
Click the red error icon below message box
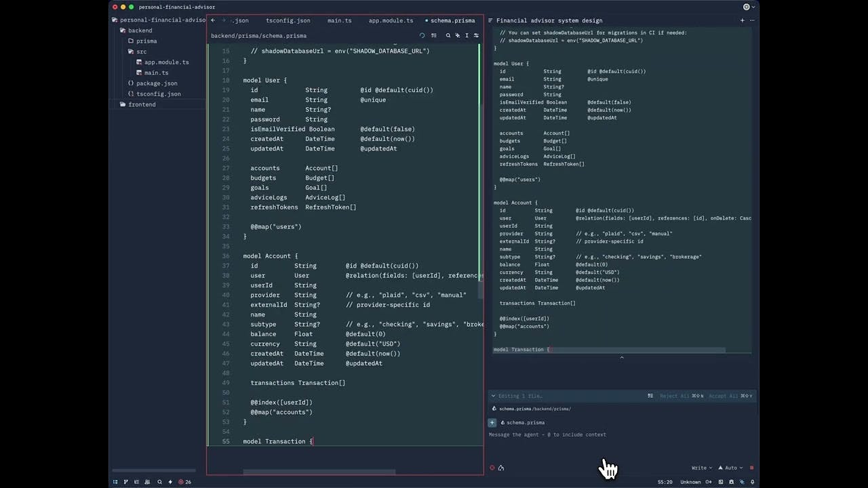click(492, 468)
